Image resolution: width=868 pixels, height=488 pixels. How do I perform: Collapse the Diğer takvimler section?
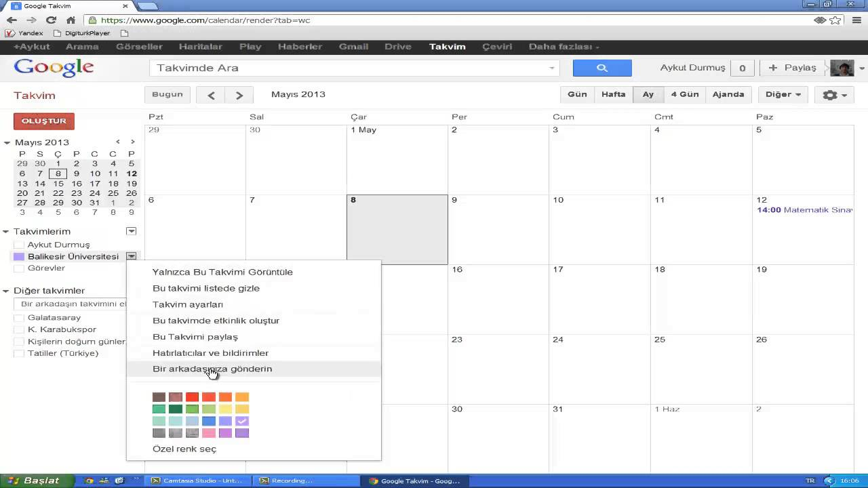pyautogui.click(x=7, y=291)
